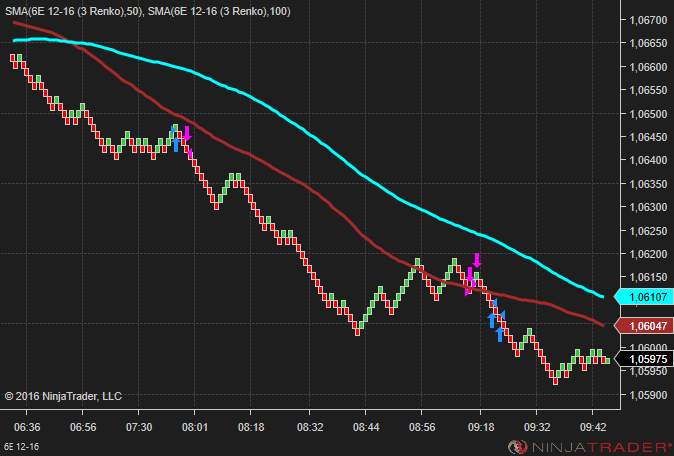The width and height of the screenshot is (674, 456).
Task: Click the 08:32 time axis label
Action: coord(310,427)
